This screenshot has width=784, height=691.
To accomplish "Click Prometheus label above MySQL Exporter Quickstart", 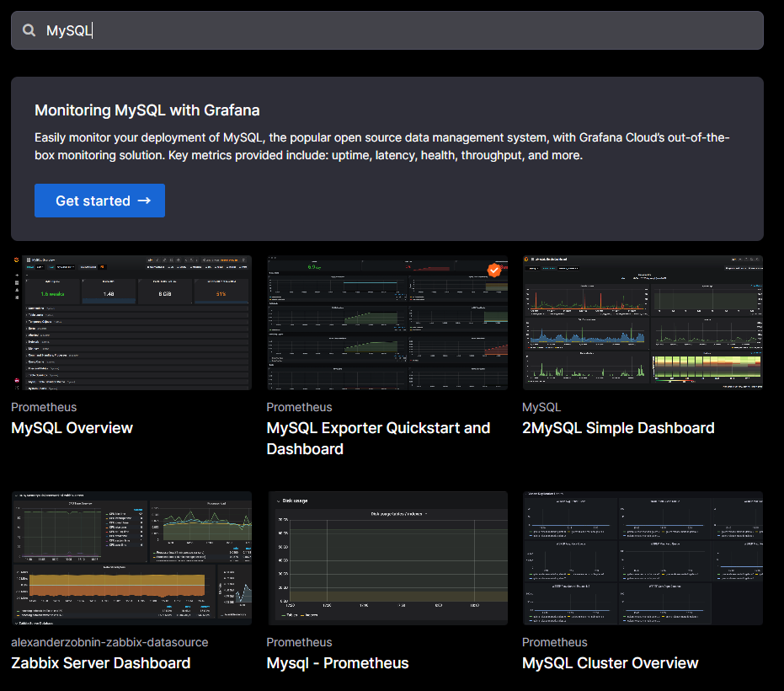I will [x=299, y=407].
